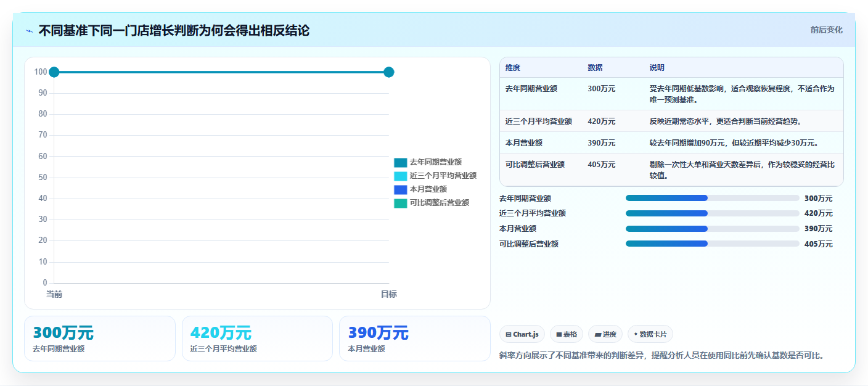Click the page title about 不同基准下同一门店
868x386 pixels.
[x=174, y=30]
